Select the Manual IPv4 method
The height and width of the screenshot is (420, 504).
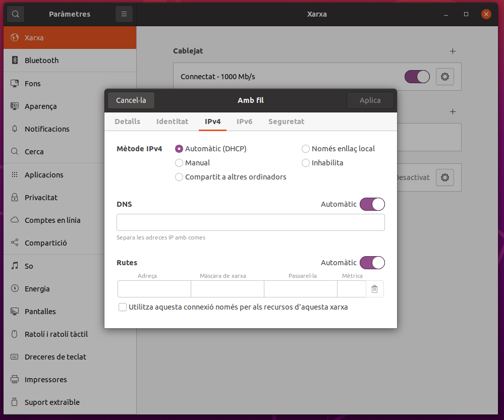click(179, 163)
